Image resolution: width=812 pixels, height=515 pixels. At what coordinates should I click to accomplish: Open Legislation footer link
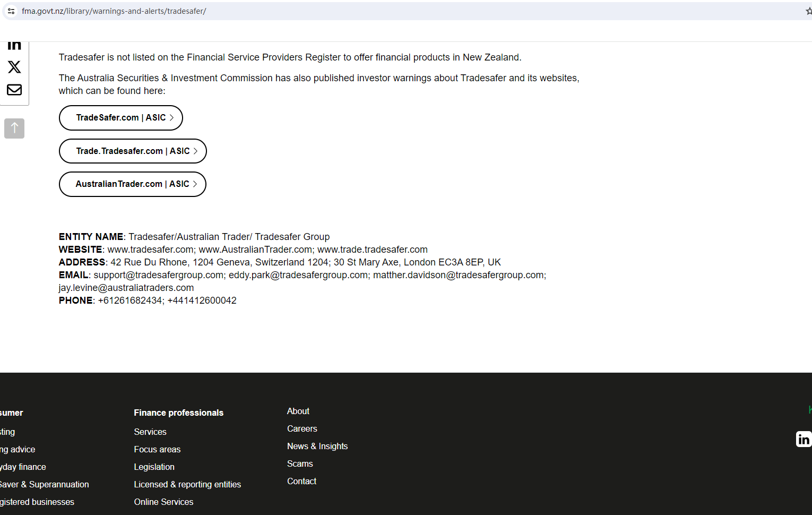click(x=154, y=467)
